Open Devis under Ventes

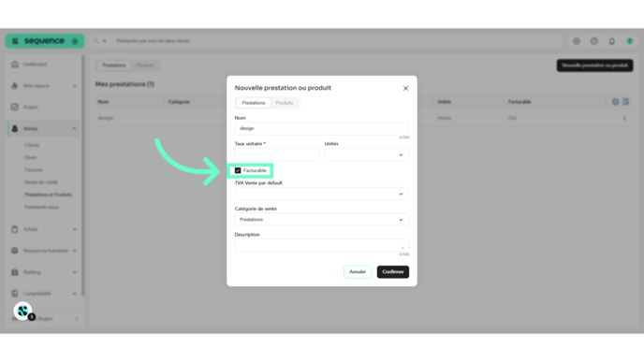(x=30, y=157)
